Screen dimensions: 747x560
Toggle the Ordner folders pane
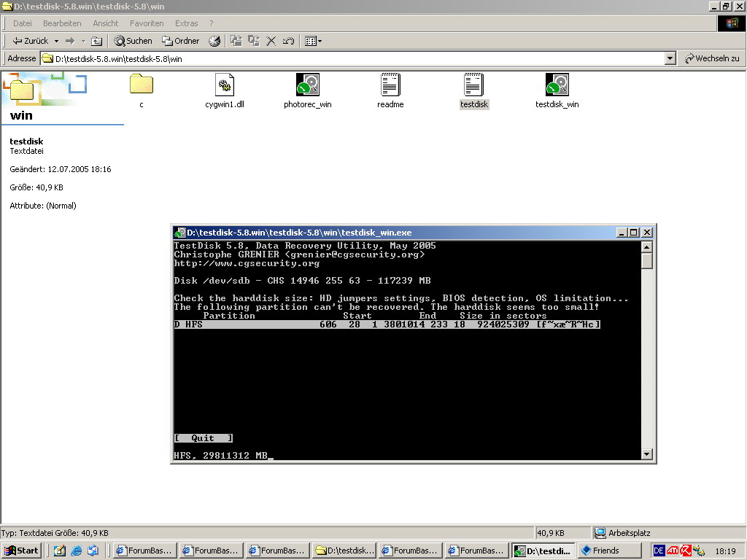pyautogui.click(x=181, y=41)
